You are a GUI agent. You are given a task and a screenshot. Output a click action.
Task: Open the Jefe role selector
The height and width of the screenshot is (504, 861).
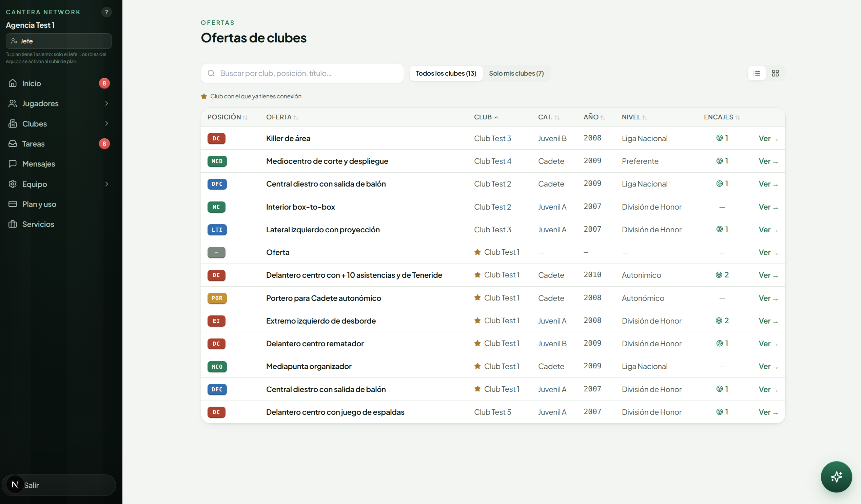tap(59, 41)
